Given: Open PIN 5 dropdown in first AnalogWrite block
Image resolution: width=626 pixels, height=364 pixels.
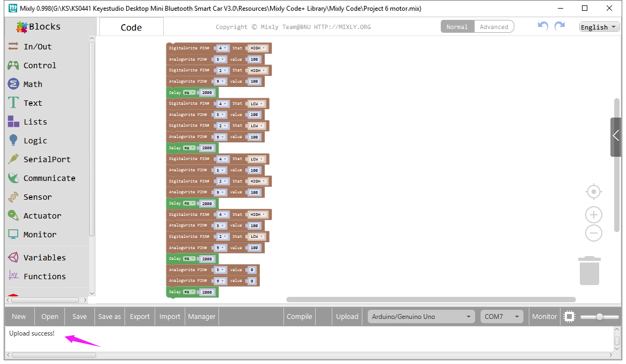Looking at the screenshot, I should (220, 60).
